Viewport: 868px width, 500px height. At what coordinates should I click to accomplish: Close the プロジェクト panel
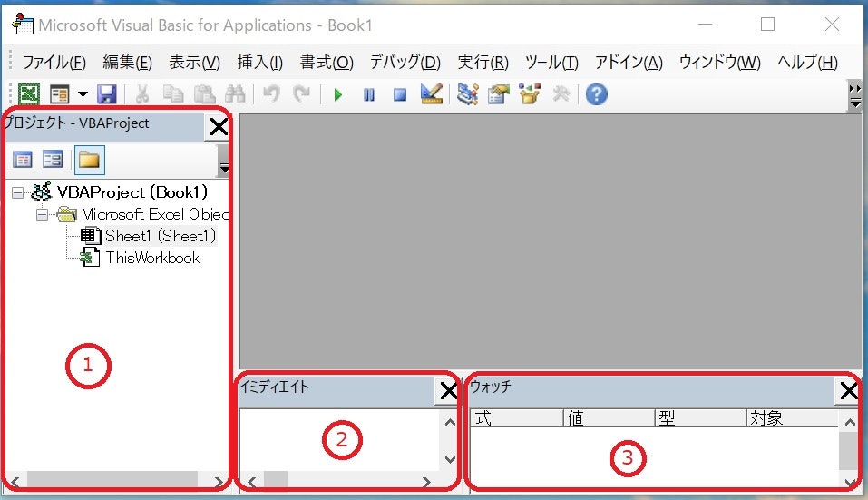click(219, 127)
